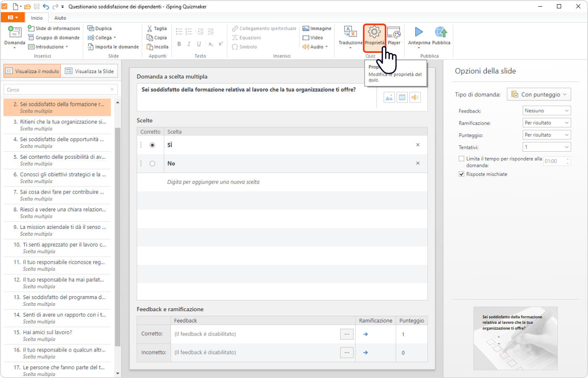Copy selection with Copia

(x=157, y=38)
